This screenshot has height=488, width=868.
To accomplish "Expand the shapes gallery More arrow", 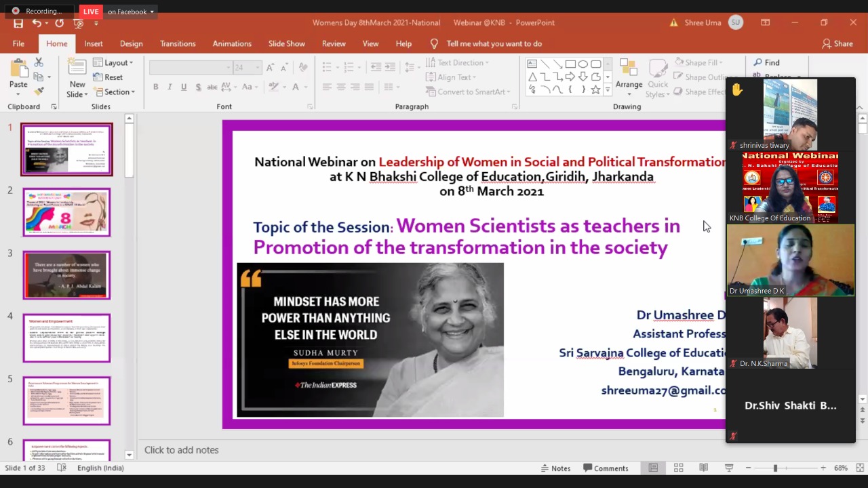I will (608, 89).
